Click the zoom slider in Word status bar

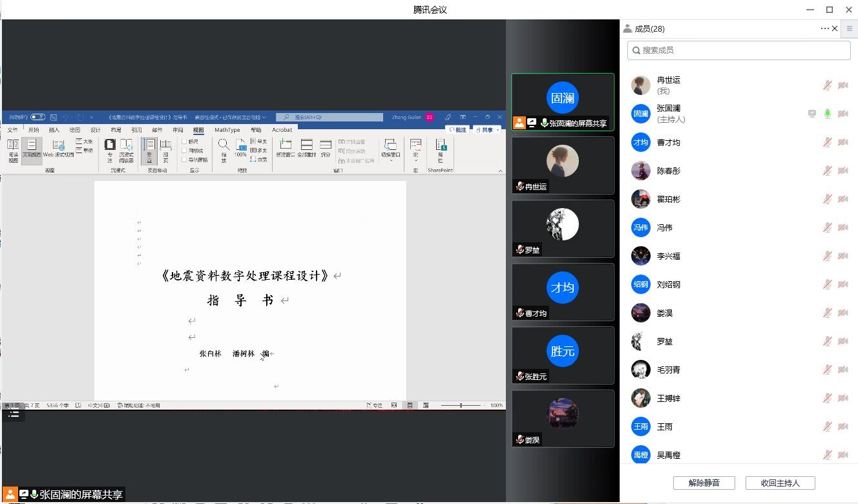461,406
